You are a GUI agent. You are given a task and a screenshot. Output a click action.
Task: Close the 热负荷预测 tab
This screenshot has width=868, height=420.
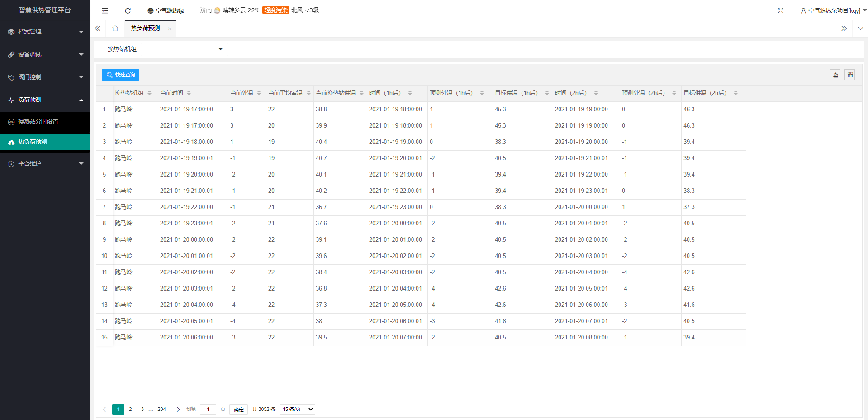pos(170,29)
